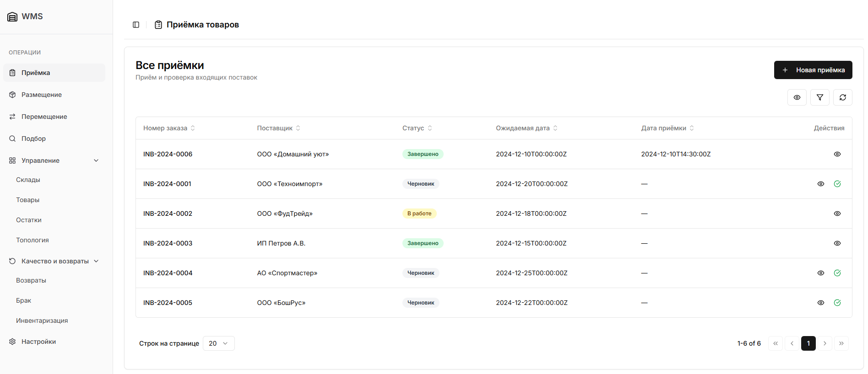Click eye icon for ИП Петров А.В. row
Viewport: 868px width, 374px height.
[x=837, y=243]
